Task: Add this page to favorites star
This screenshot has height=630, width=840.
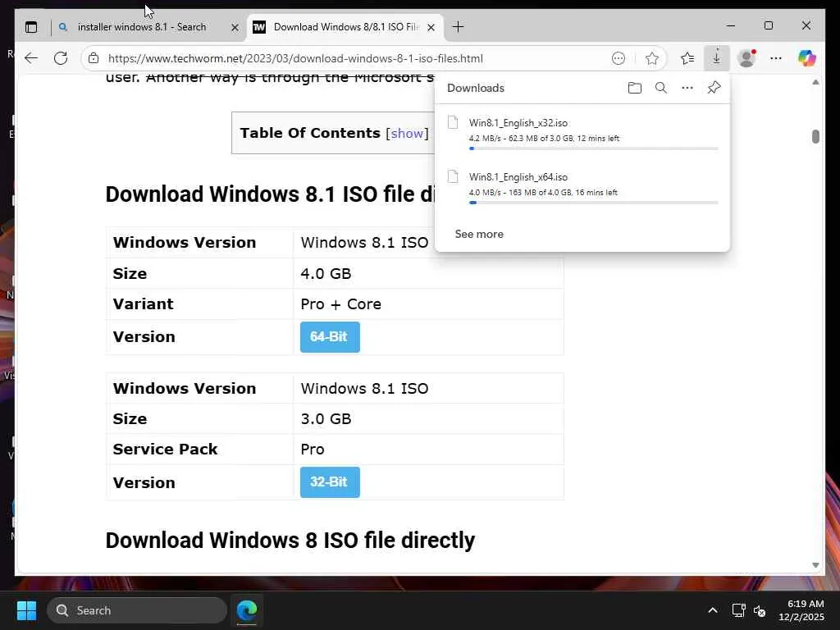Action: click(651, 58)
